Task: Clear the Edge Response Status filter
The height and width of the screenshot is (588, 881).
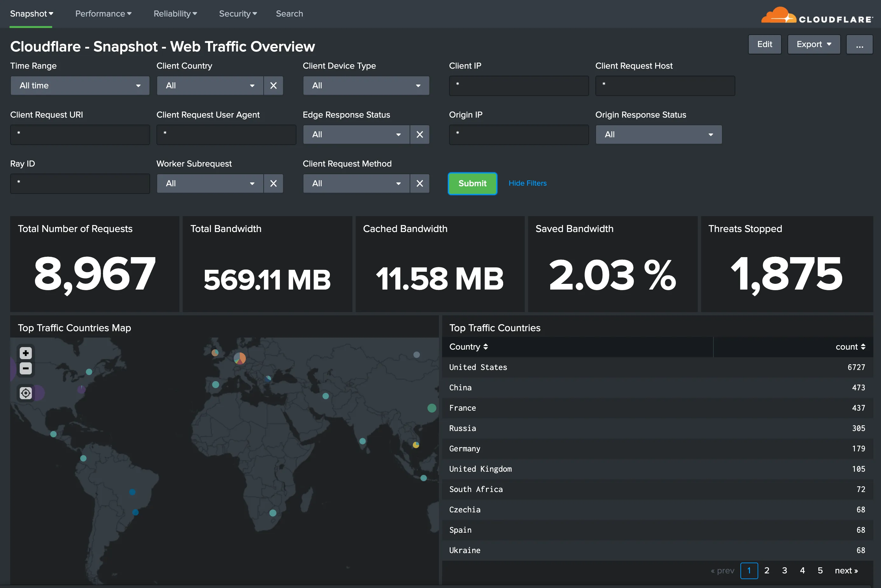Action: coord(420,134)
